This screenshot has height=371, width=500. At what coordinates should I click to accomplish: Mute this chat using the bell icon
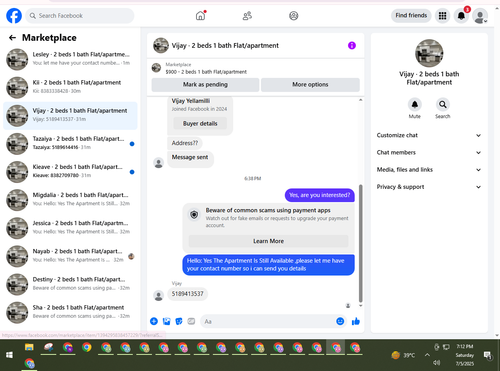pyautogui.click(x=415, y=105)
